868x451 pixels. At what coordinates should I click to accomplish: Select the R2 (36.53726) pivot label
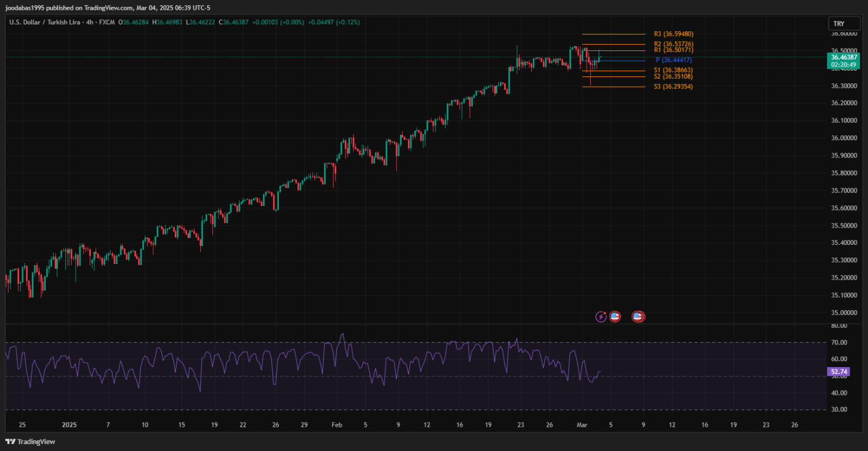click(674, 44)
